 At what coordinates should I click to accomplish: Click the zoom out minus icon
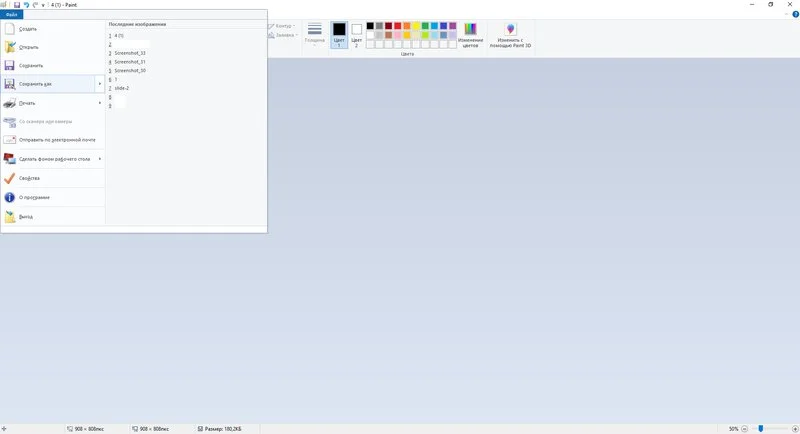pos(744,429)
